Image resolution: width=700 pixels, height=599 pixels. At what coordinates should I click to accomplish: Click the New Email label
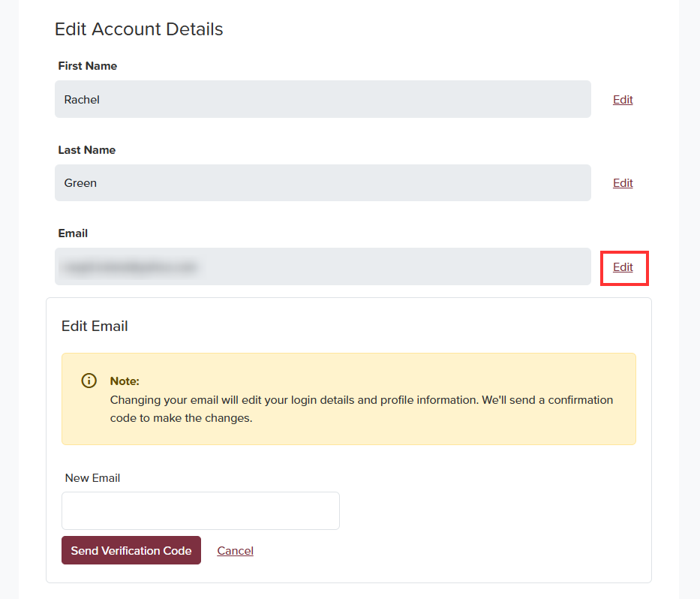click(x=93, y=478)
